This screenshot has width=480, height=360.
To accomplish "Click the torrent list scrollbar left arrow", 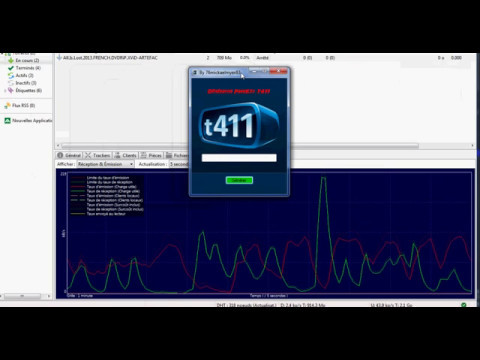I will (58, 146).
